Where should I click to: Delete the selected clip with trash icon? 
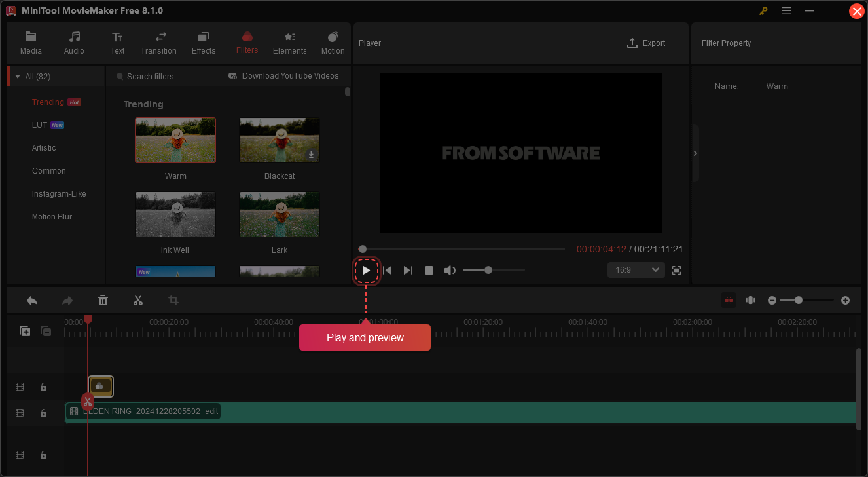pos(103,300)
